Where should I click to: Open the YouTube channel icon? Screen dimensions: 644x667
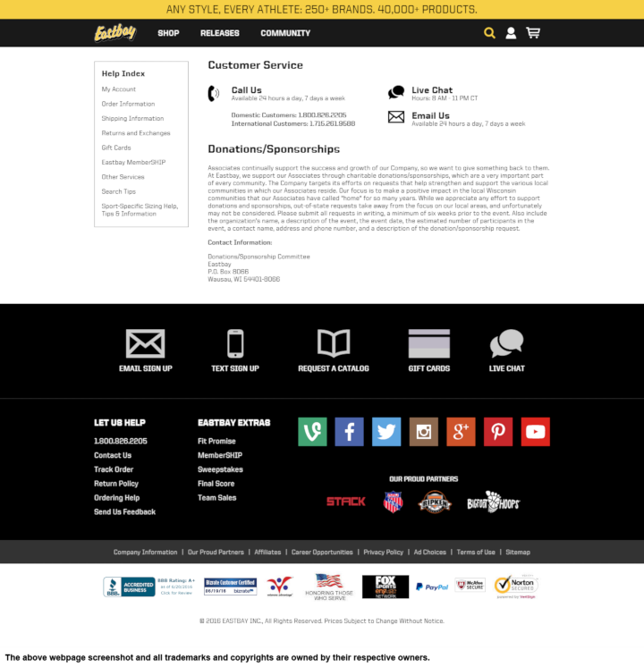tap(535, 432)
